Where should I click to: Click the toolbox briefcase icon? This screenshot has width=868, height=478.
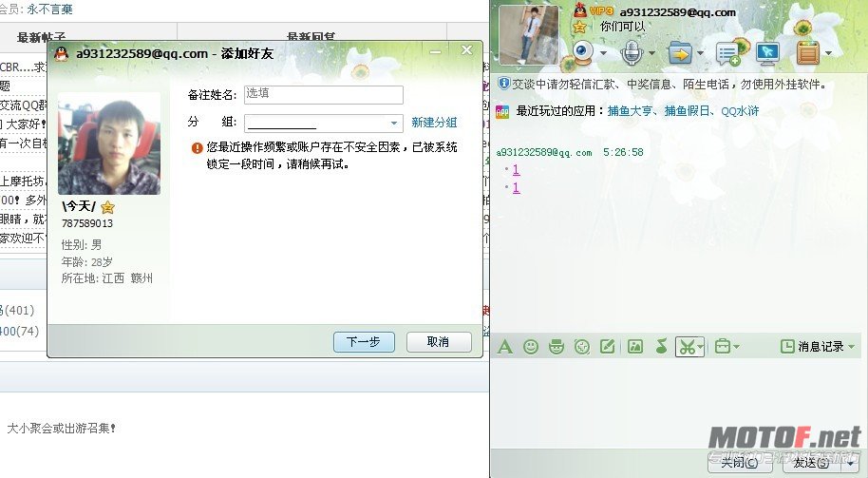pyautogui.click(x=723, y=347)
